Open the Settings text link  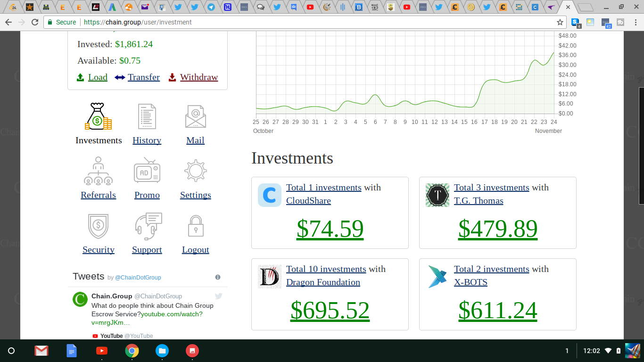click(196, 195)
